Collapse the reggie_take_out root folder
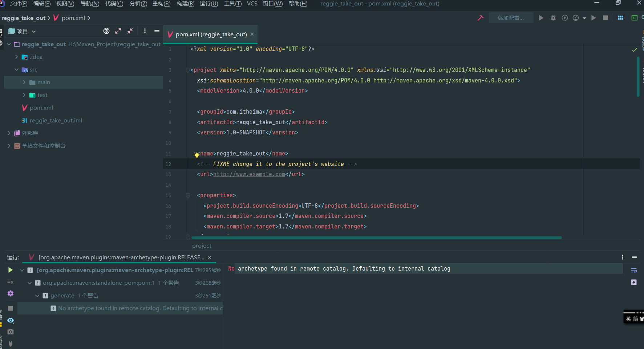 (9, 44)
